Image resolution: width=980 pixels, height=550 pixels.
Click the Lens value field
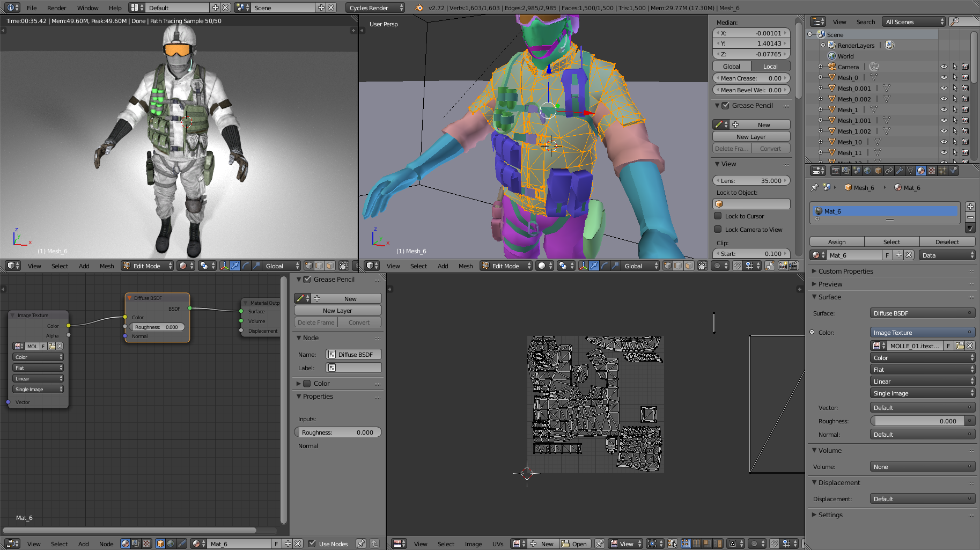(x=751, y=181)
